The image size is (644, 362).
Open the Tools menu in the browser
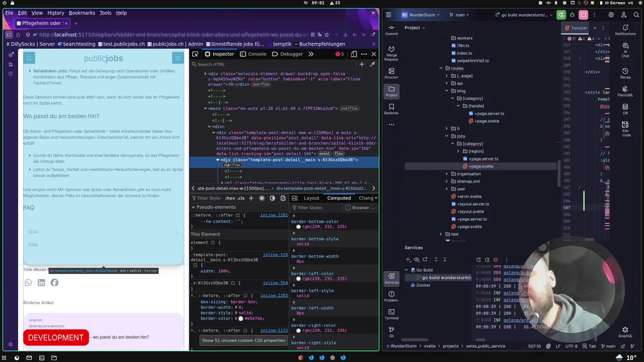[106, 13]
